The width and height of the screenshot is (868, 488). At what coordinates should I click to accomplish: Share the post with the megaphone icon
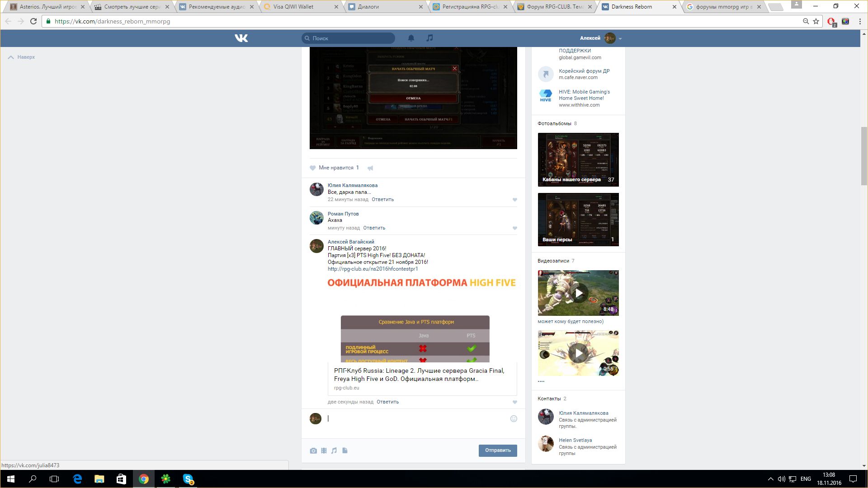(x=370, y=168)
